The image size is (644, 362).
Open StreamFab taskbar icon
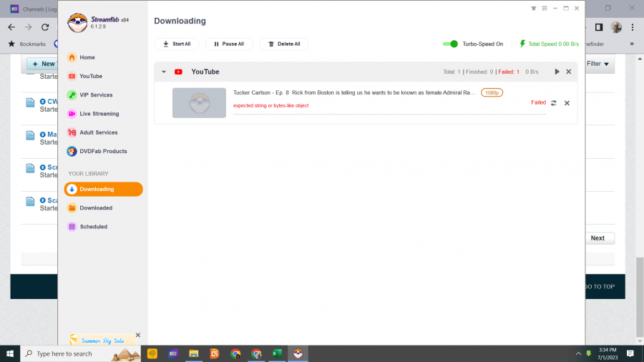298,353
